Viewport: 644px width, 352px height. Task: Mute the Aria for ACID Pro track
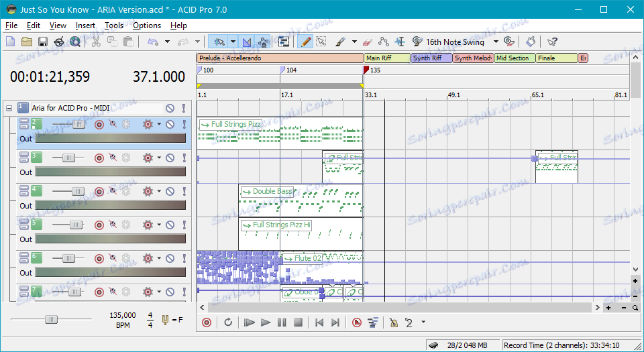170,108
